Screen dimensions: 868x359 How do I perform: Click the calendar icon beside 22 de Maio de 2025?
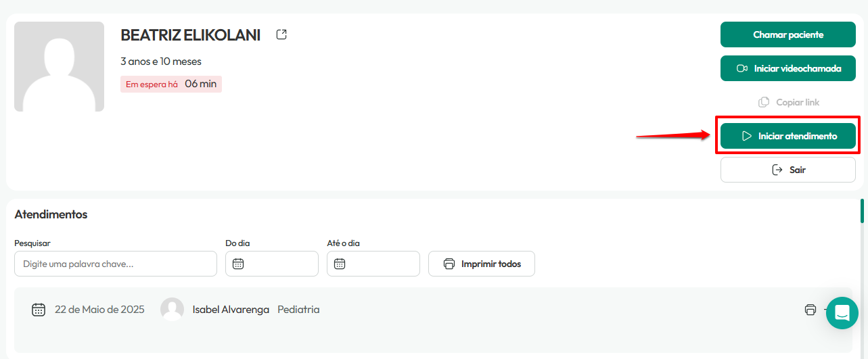click(x=39, y=310)
